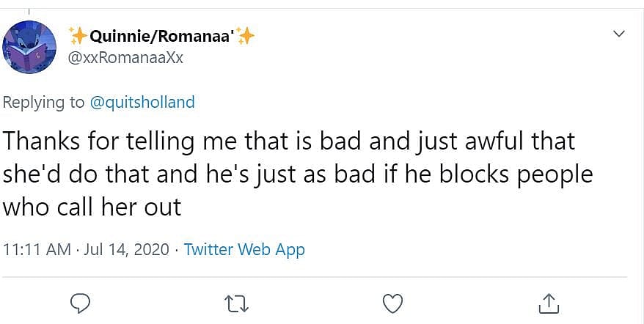Viewport: 644px width, 324px height.
Task: Click the tweet's last line "who call her out"
Action: coord(92,206)
